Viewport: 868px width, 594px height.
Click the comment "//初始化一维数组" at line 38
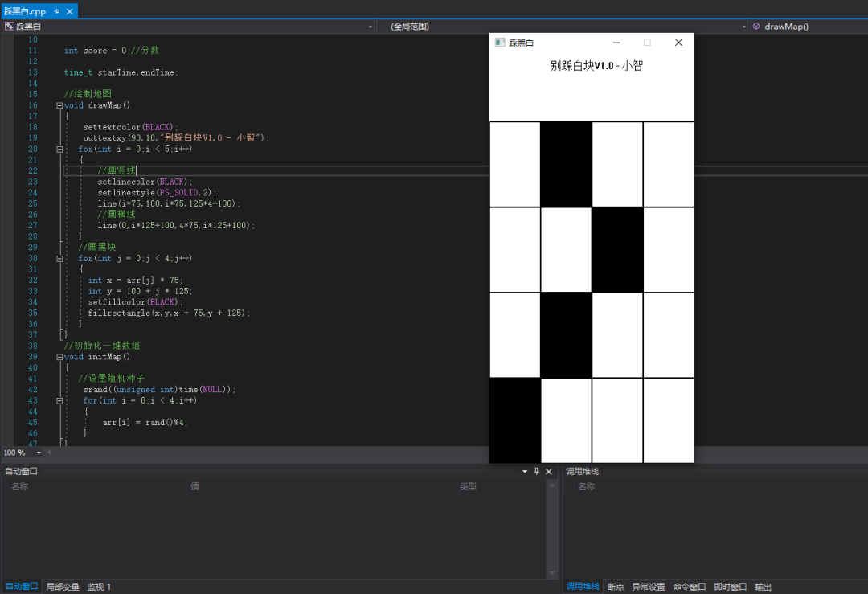(x=102, y=346)
